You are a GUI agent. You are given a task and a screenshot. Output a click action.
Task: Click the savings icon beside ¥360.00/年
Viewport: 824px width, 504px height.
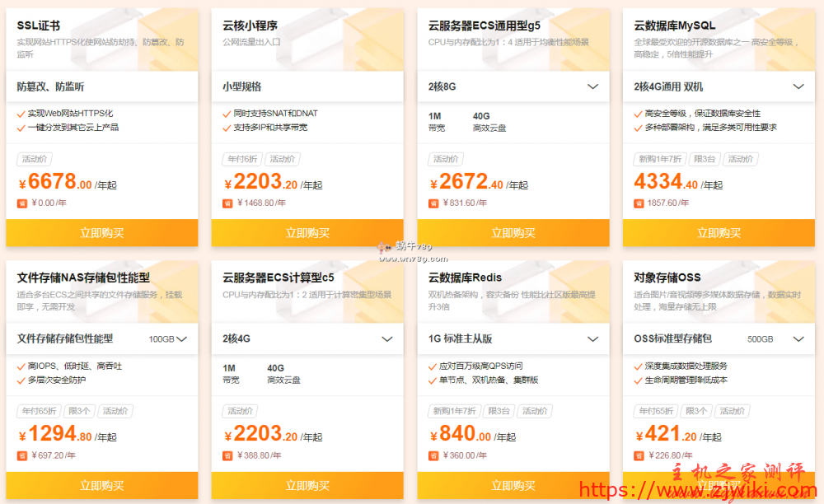433,455
